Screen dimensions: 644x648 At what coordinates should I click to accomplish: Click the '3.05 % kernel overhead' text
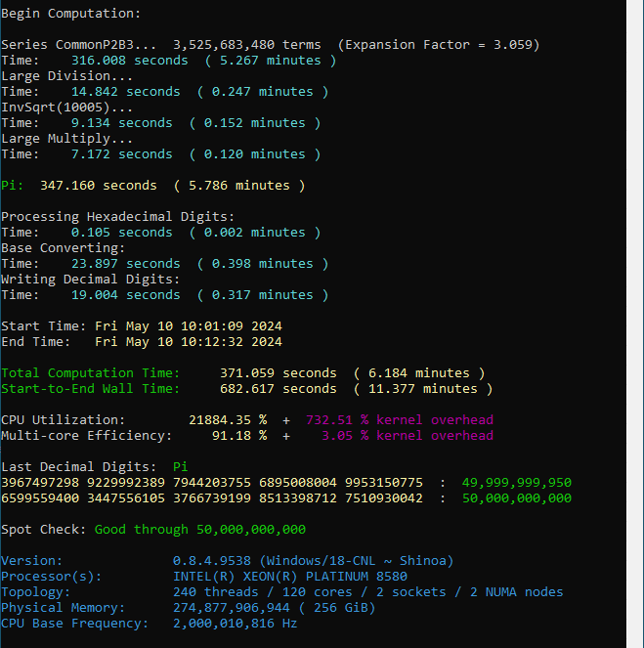point(408,436)
